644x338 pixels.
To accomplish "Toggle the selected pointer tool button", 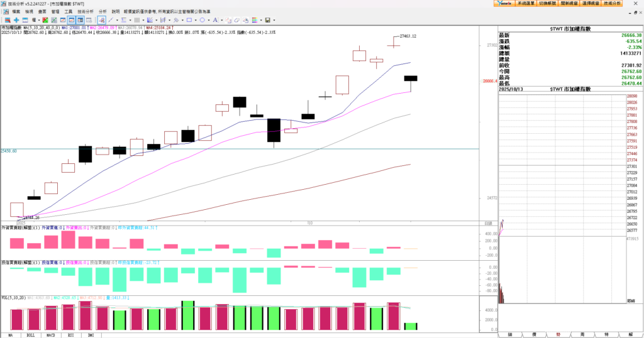I will coord(101,20).
